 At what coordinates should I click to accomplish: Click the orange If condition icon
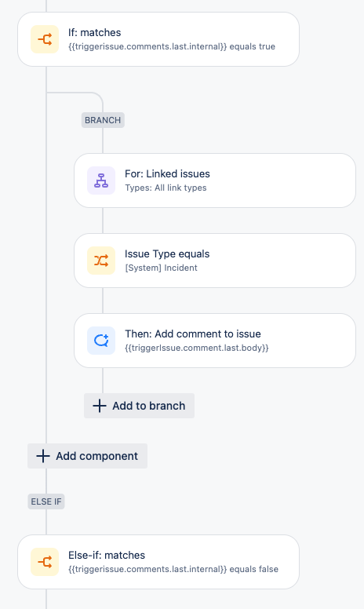point(45,39)
